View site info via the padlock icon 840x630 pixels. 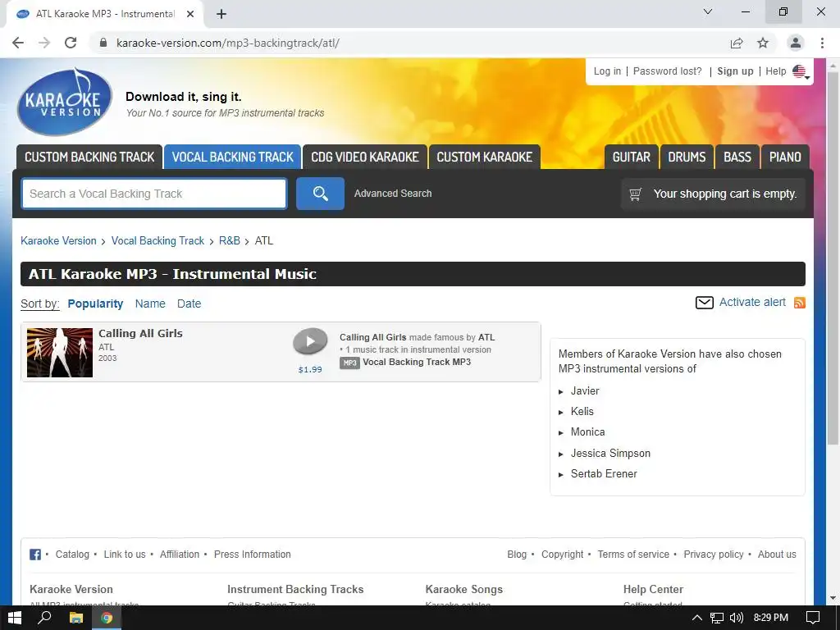(x=103, y=43)
